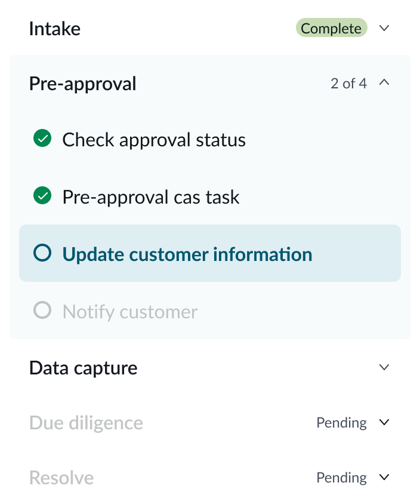This screenshot has height=504, width=420.
Task: Click the Pending status label for Resolve
Action: tap(341, 477)
